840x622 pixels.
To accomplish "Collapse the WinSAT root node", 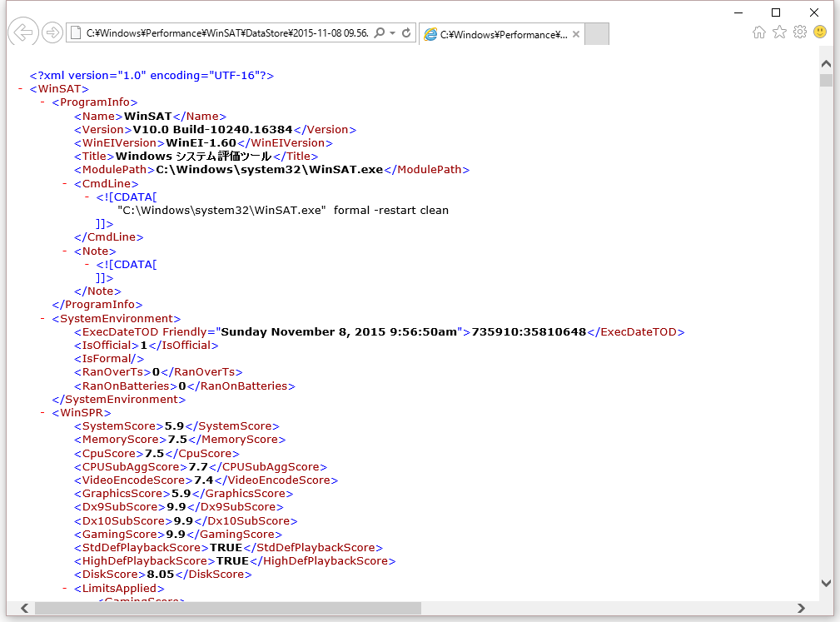I will 20,89.
